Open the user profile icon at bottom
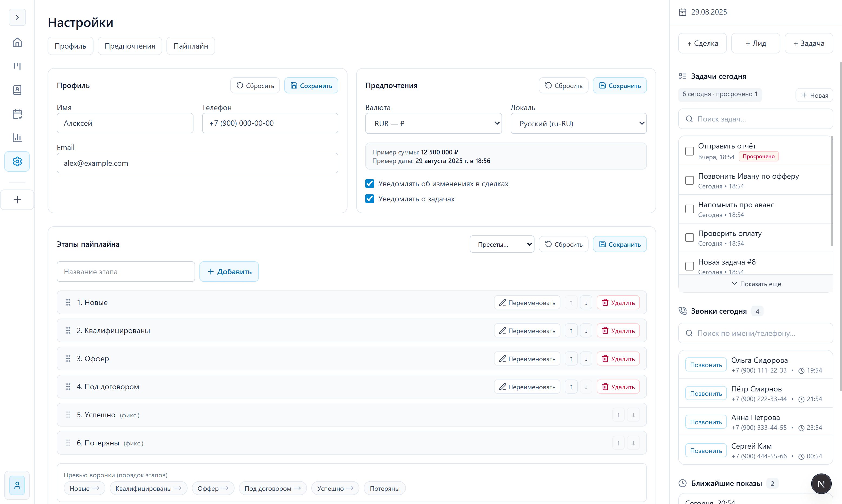The width and height of the screenshot is (842, 504). click(17, 485)
